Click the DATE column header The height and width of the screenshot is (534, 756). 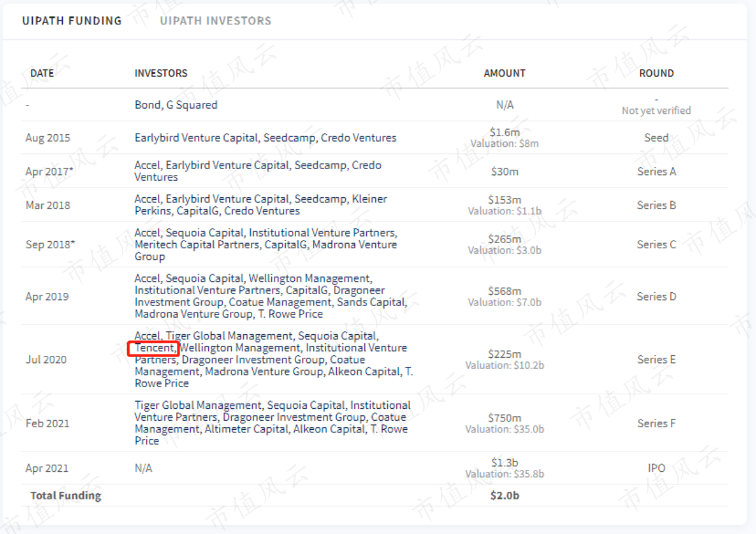pos(42,73)
